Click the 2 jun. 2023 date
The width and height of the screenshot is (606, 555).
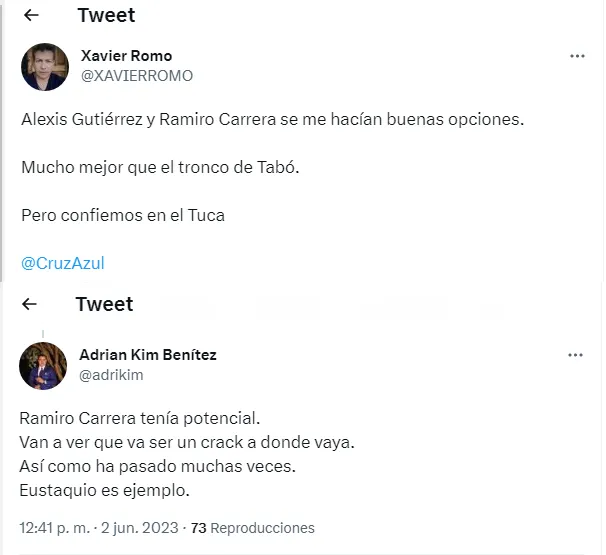140,527
